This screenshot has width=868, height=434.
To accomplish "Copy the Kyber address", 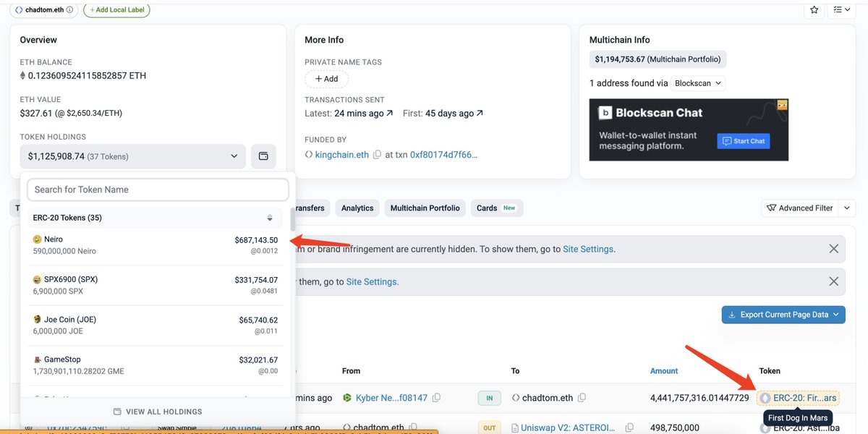I will point(436,398).
